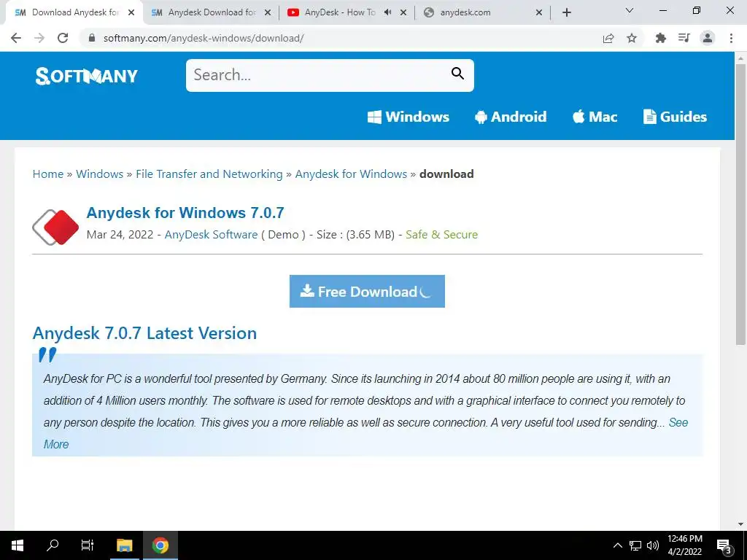
Task: Click scrollbar down arrow
Action: pyautogui.click(x=740, y=524)
